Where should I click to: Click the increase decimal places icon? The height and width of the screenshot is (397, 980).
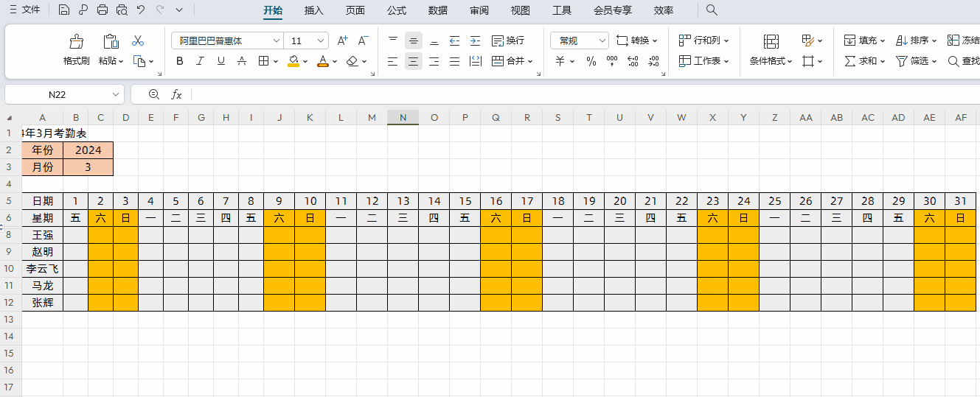click(x=633, y=61)
